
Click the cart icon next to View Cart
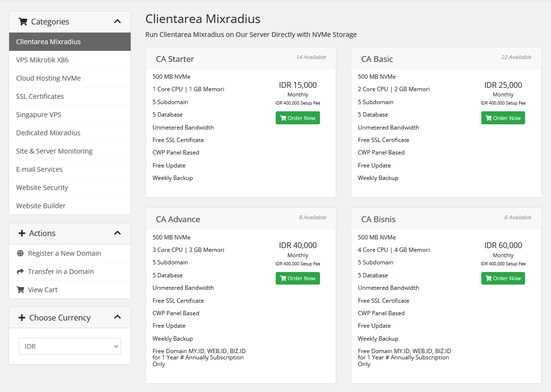[x=20, y=289]
